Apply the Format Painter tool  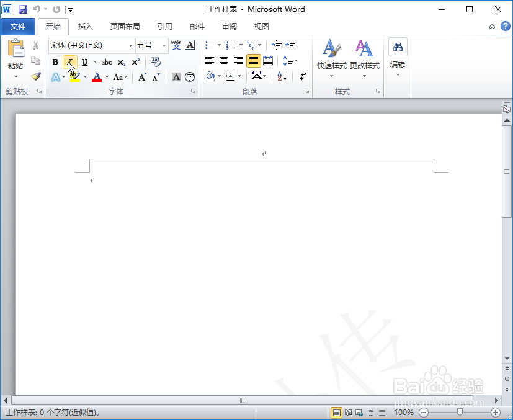click(35, 76)
